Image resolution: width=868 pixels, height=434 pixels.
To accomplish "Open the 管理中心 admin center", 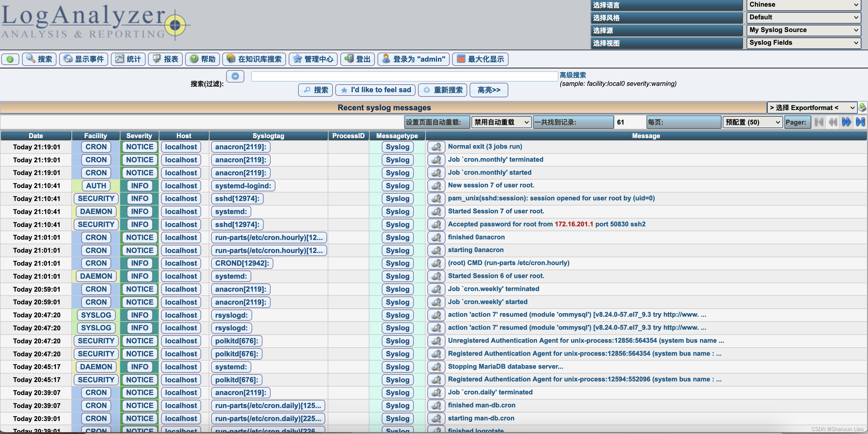I will tap(313, 59).
